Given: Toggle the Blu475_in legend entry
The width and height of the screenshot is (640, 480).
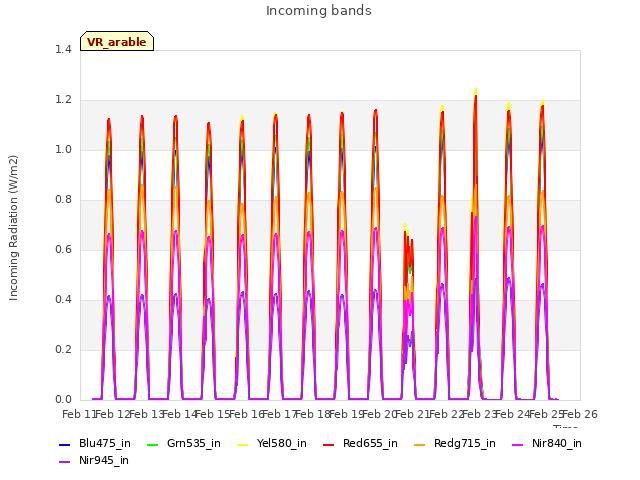Looking at the screenshot, I should click(x=95, y=443).
